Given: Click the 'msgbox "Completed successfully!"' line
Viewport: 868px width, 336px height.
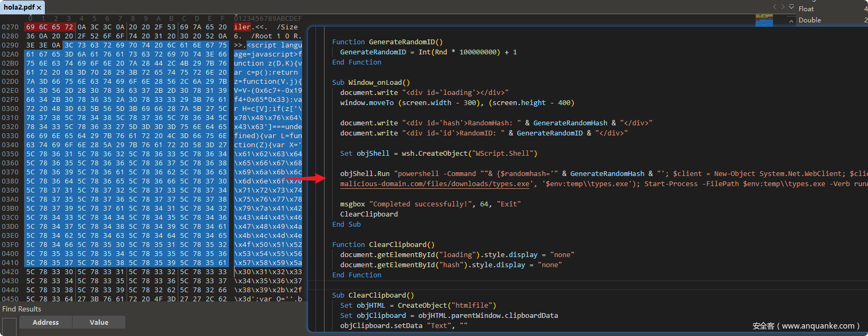Looking at the screenshot, I should tap(430, 204).
